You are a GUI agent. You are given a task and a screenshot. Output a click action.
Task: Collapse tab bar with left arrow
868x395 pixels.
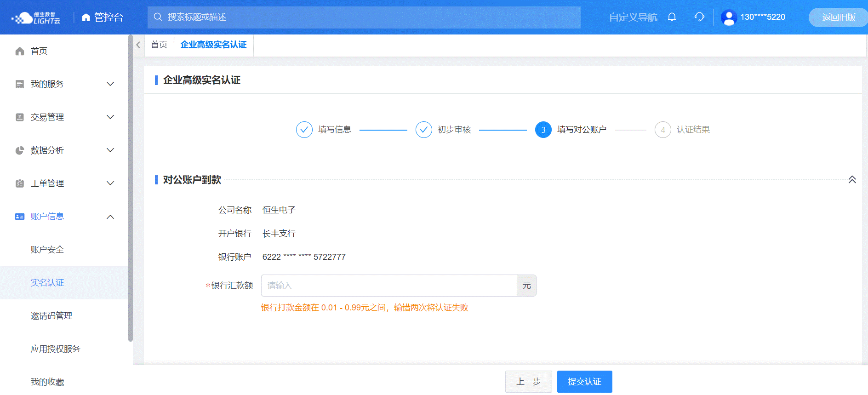coord(138,45)
